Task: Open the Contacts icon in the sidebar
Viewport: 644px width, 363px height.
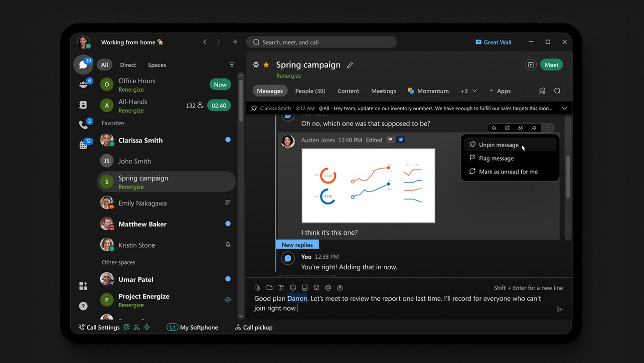Action: 83,105
